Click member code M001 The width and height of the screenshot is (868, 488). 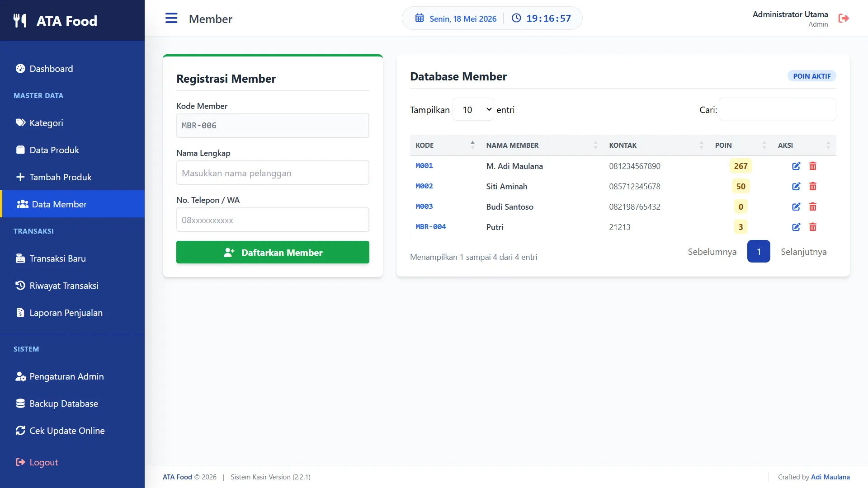click(424, 166)
